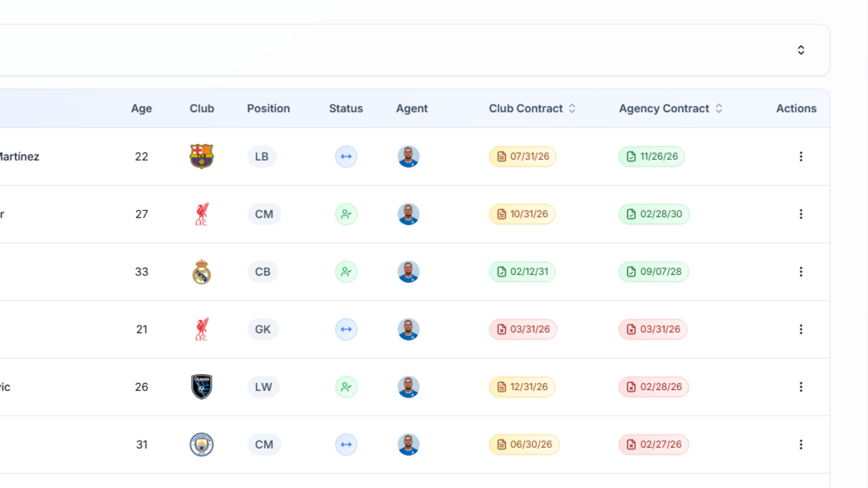Click the agent avatar in the CM row
Viewport: 868px width, 488px height.
click(408, 214)
